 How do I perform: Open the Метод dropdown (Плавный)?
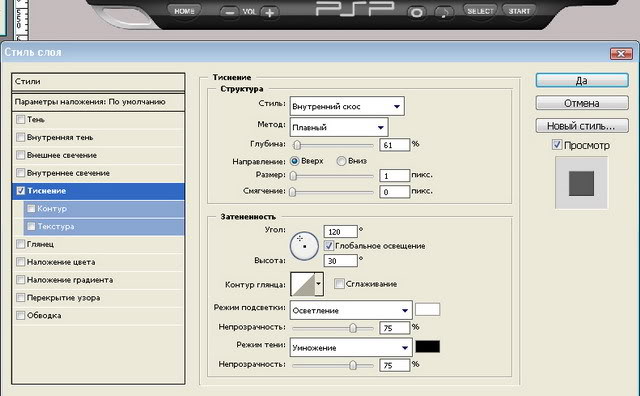pos(339,127)
